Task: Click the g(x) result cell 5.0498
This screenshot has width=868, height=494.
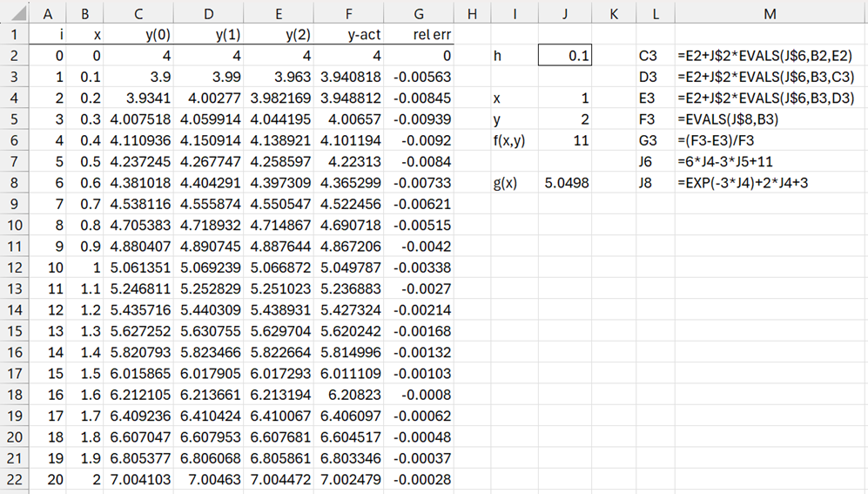Action: click(x=564, y=182)
